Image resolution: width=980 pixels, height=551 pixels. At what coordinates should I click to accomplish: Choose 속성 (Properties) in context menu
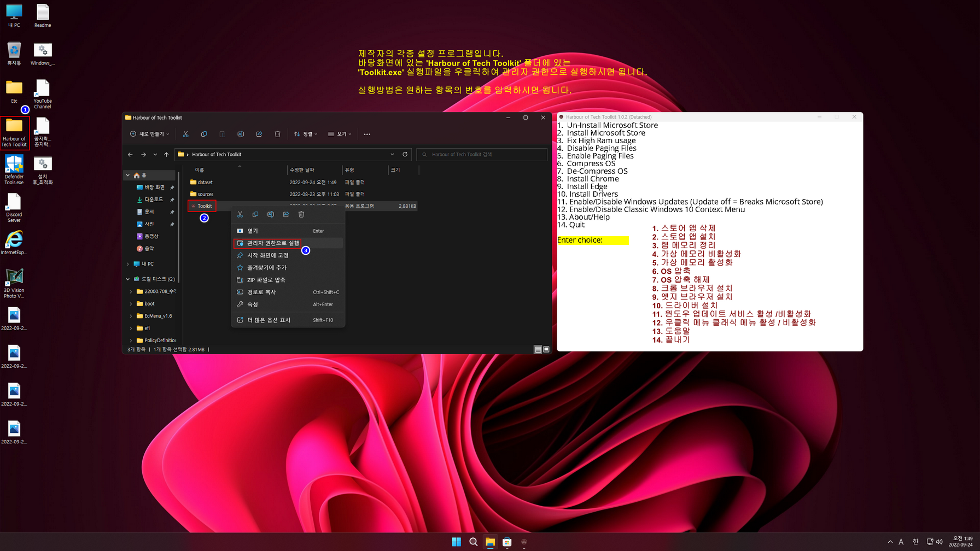tap(288, 304)
